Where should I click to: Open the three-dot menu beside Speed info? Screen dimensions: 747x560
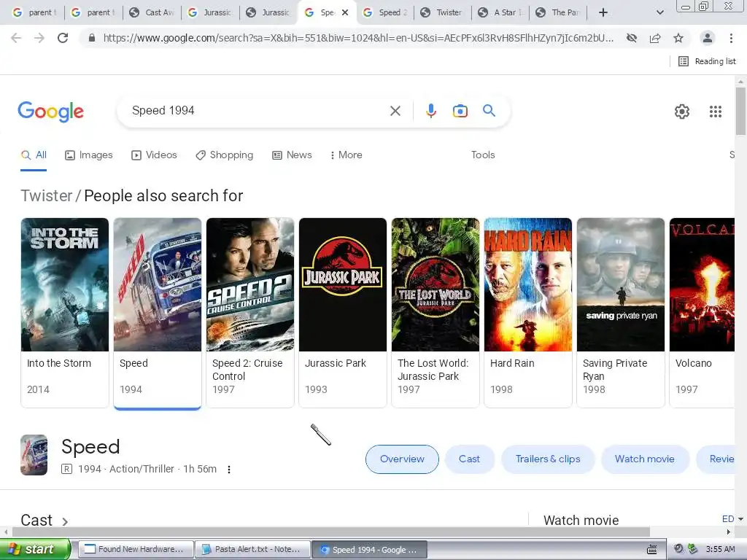[x=229, y=470]
